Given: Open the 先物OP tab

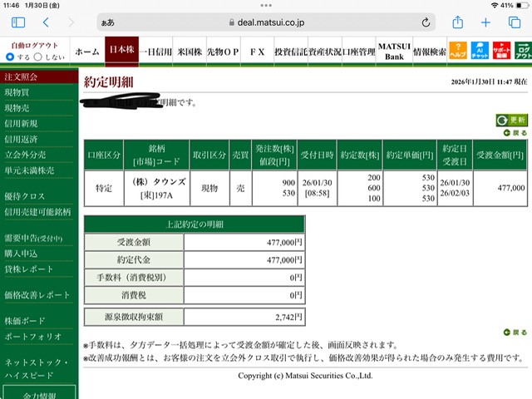Looking at the screenshot, I should click(224, 52).
